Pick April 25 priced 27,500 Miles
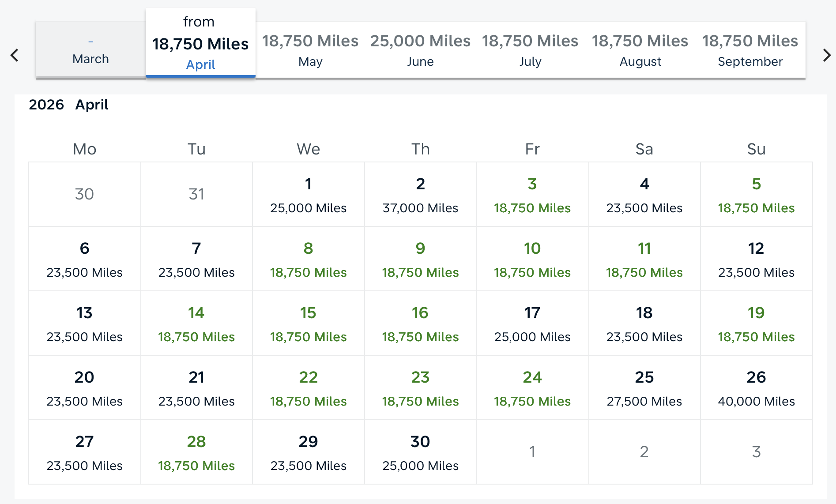Screen dimensions: 836x504 [x=644, y=387]
